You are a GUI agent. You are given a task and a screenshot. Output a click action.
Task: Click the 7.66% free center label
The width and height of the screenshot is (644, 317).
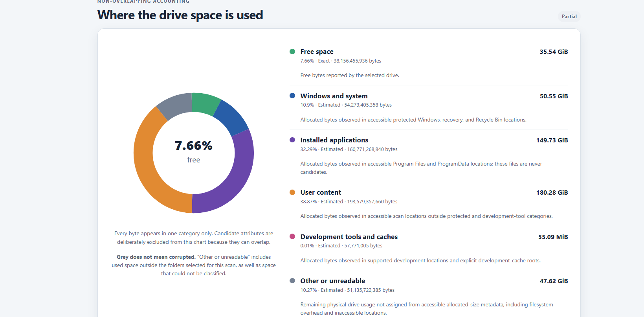pyautogui.click(x=194, y=152)
